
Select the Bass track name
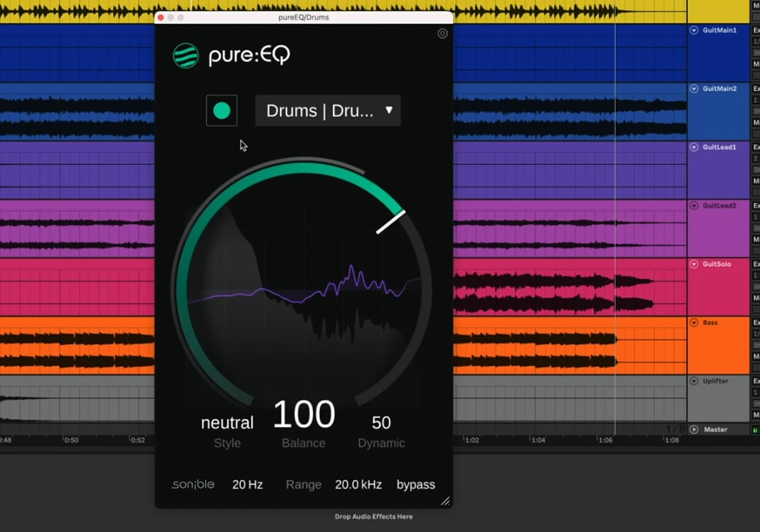[x=710, y=322]
